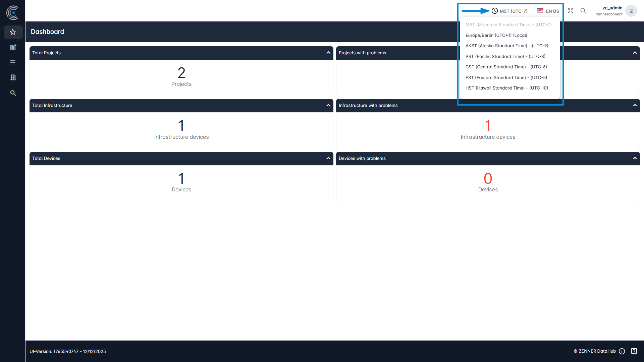Image resolution: width=644 pixels, height=362 pixels.
Task: Click the ZENNER logo in the sidebar
Action: click(12, 12)
